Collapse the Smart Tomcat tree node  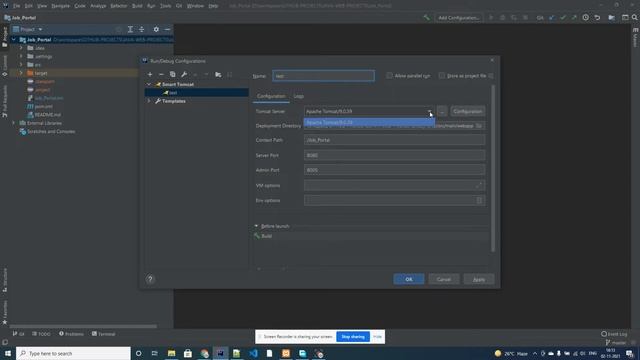(x=149, y=84)
